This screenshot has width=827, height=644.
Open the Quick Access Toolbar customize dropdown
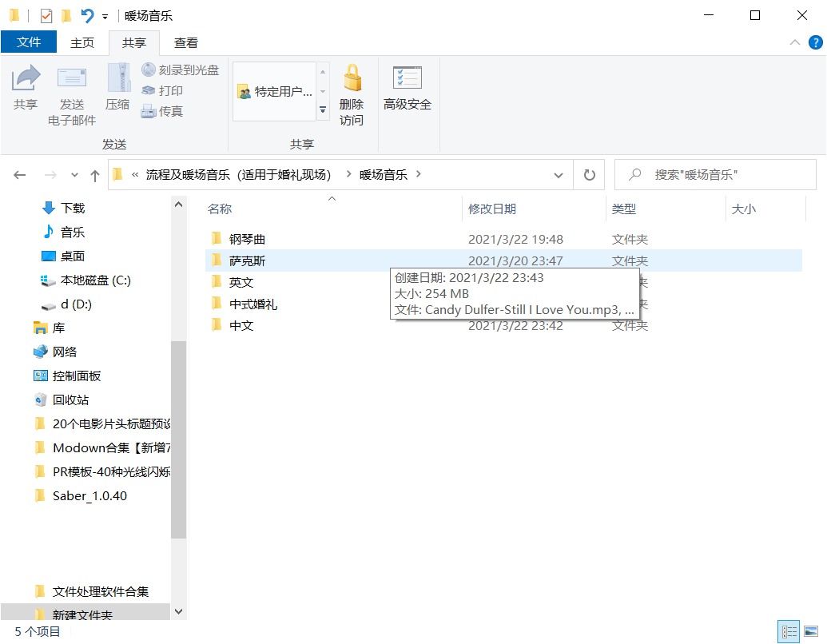pos(105,17)
